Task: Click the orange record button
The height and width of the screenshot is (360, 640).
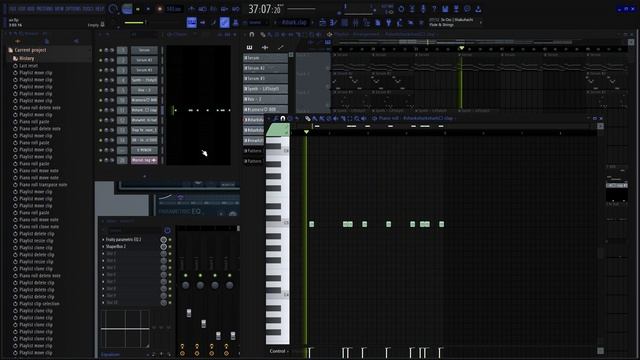Action: pyautogui.click(x=160, y=9)
